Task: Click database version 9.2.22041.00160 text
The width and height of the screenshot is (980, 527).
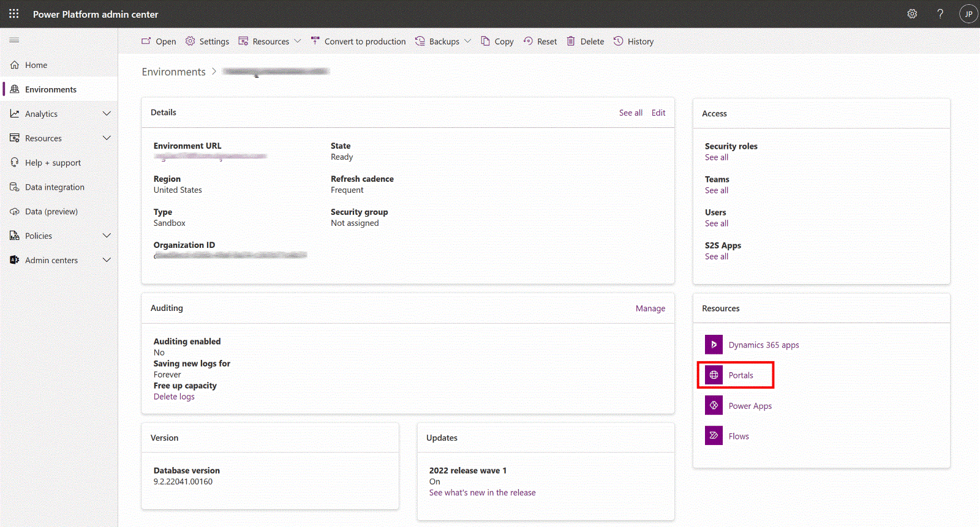Action: tap(183, 482)
